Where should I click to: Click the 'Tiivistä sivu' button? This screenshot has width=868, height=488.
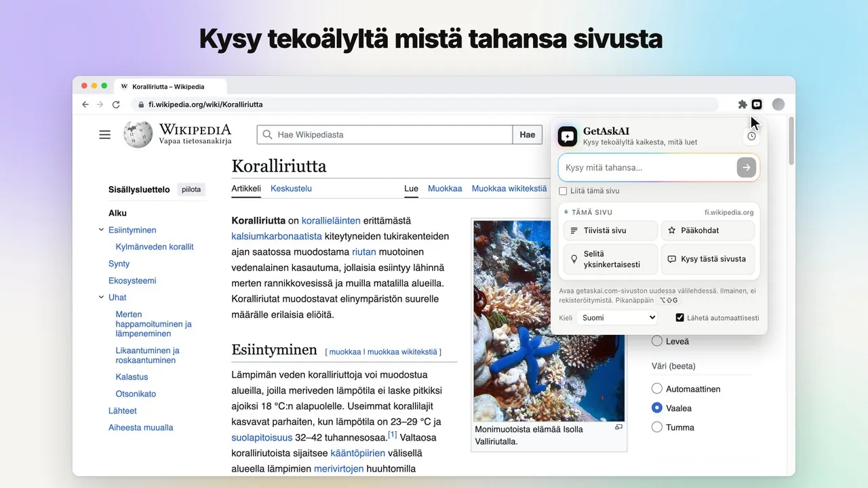tap(610, 230)
